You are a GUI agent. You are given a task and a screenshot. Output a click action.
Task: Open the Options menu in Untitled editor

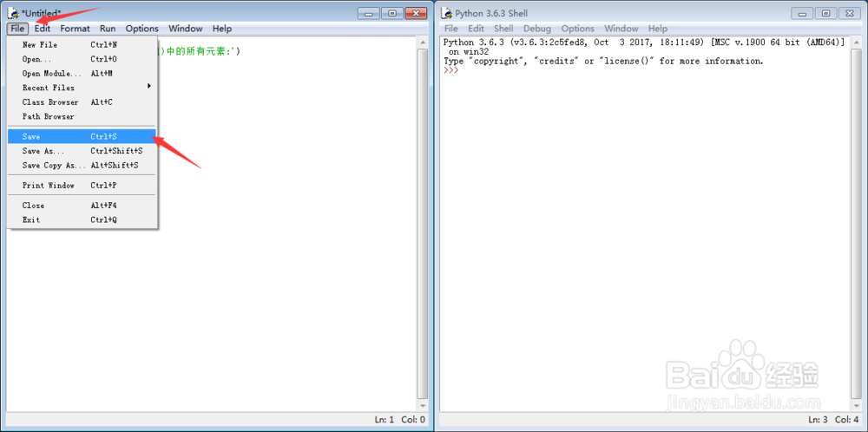(x=141, y=29)
